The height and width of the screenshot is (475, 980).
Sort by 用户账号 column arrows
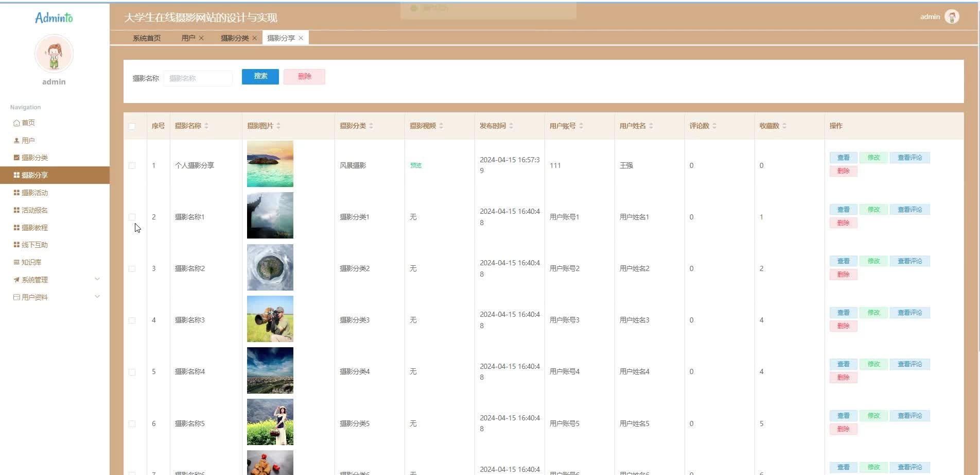tap(581, 126)
